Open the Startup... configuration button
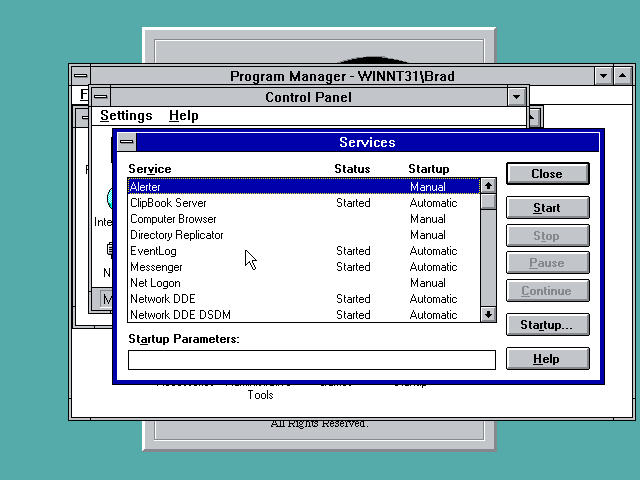 click(x=547, y=324)
